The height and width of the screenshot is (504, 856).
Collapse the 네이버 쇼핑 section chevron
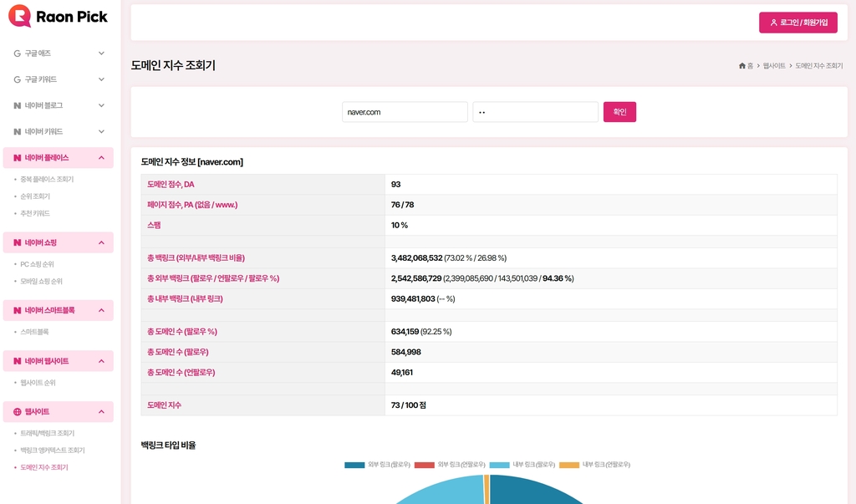pyautogui.click(x=101, y=242)
